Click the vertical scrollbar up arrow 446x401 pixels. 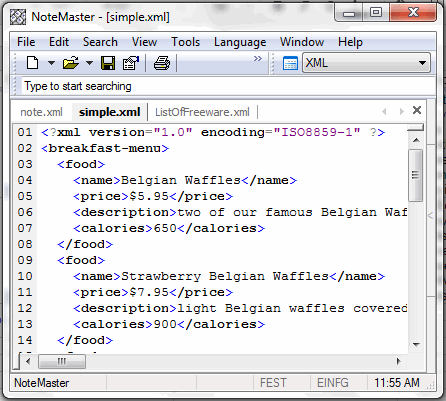[x=416, y=140]
